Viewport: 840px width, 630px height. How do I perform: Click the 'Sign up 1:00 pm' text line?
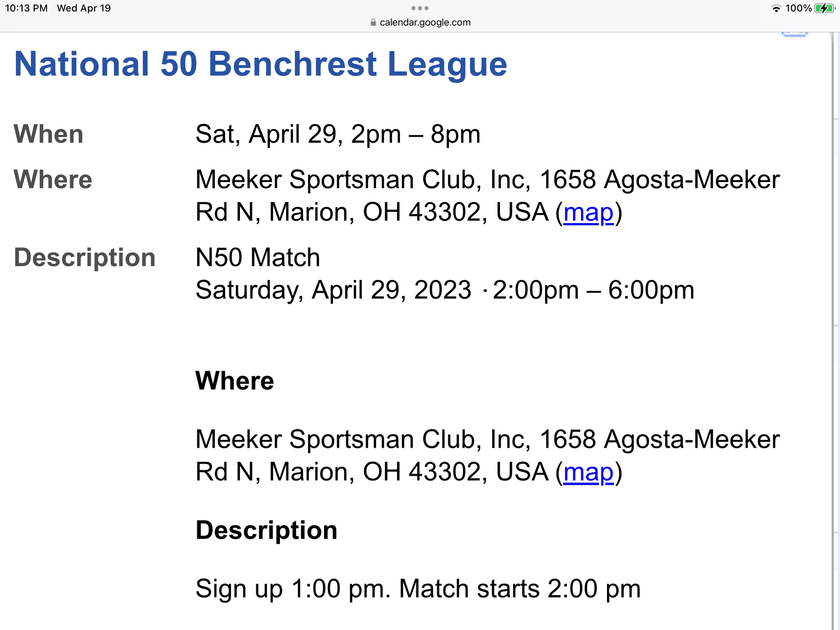click(x=418, y=589)
